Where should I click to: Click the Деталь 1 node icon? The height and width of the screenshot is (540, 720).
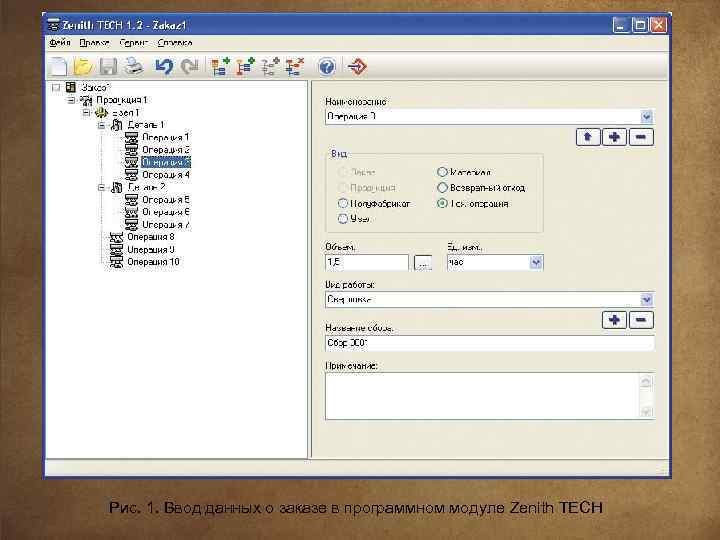click(x=117, y=124)
